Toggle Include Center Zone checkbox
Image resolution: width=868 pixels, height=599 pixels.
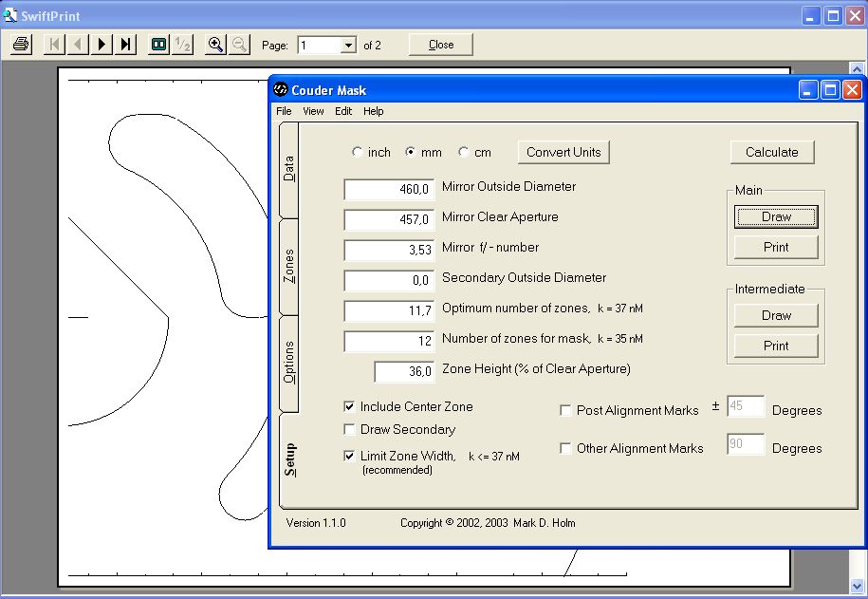(349, 406)
